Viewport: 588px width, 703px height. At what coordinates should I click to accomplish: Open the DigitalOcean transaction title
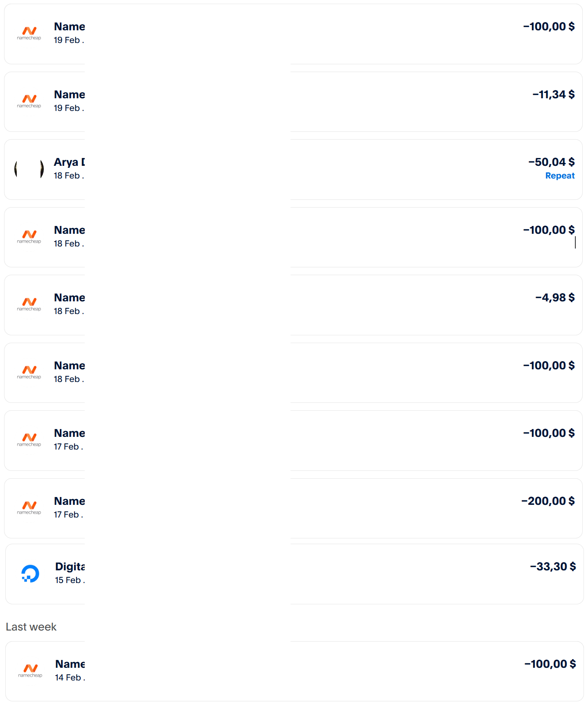[70, 567]
